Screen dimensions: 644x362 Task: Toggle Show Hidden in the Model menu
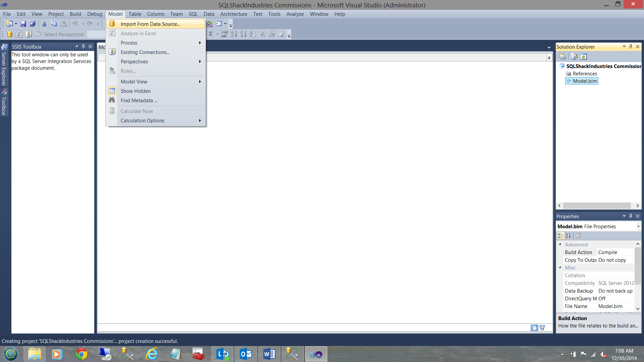tap(136, 91)
